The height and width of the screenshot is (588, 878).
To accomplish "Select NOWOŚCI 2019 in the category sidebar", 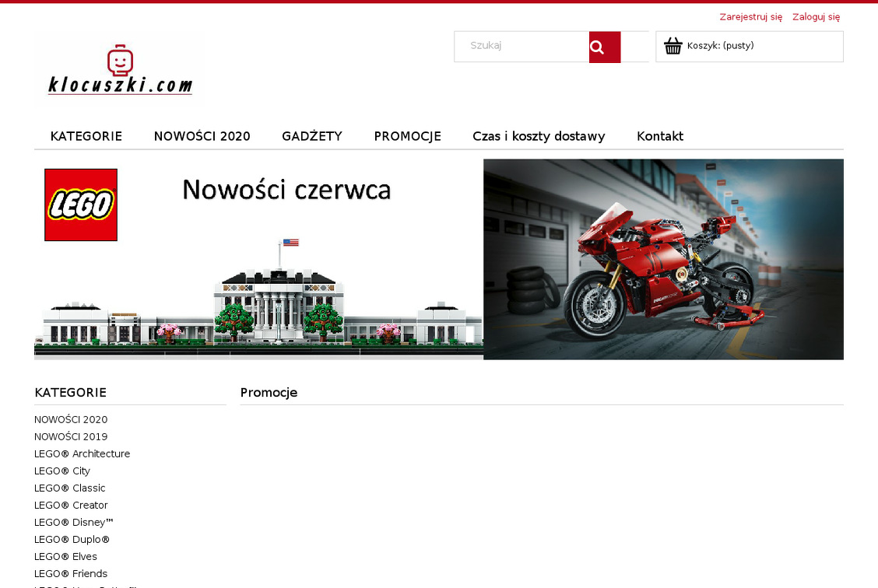I will [x=71, y=436].
